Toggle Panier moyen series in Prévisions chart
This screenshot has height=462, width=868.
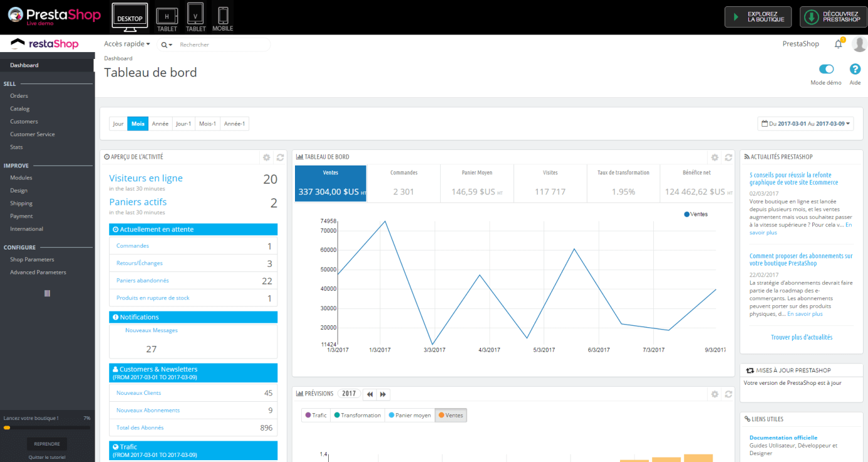(x=410, y=415)
